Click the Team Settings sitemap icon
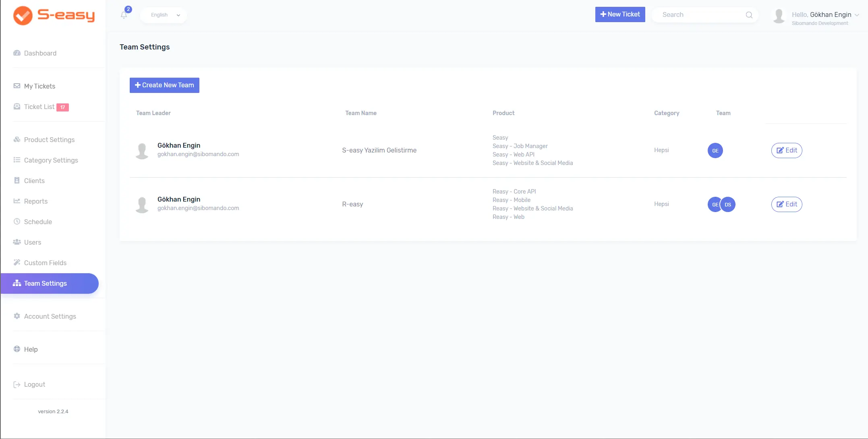 click(17, 283)
